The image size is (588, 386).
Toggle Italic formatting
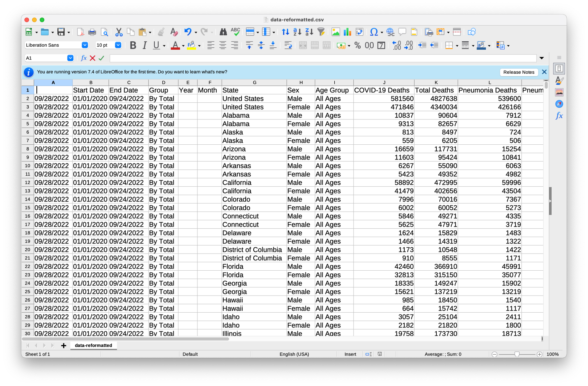coord(144,45)
